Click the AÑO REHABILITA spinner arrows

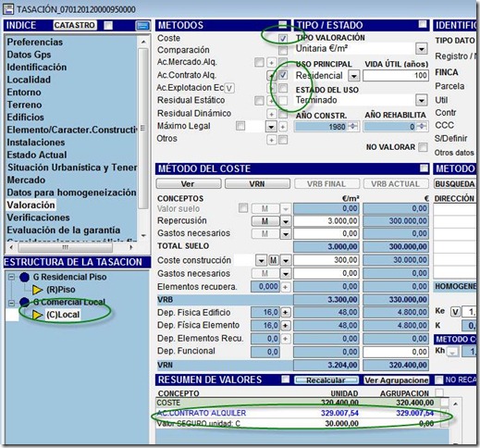(x=423, y=127)
